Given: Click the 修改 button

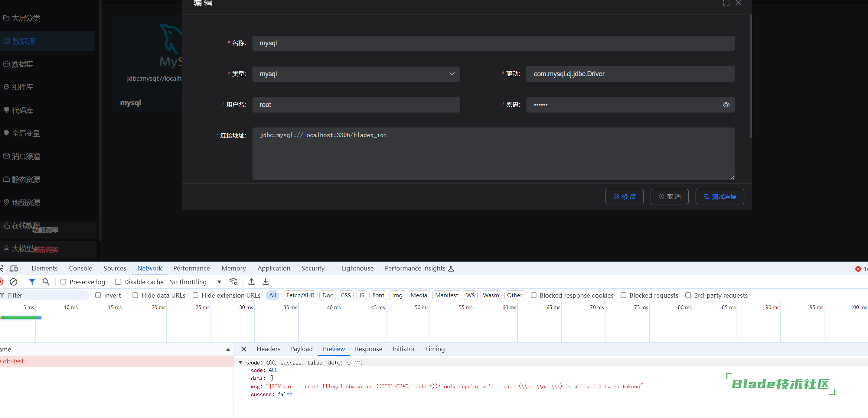Looking at the screenshot, I should tap(624, 197).
